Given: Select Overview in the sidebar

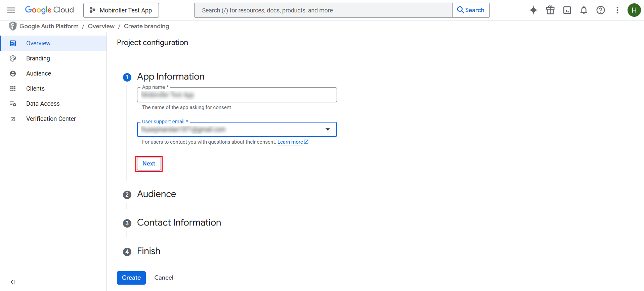Looking at the screenshot, I should point(53,43).
